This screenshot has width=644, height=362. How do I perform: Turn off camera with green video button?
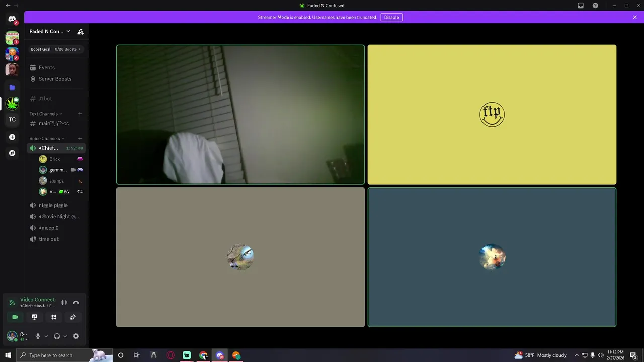coord(15,317)
